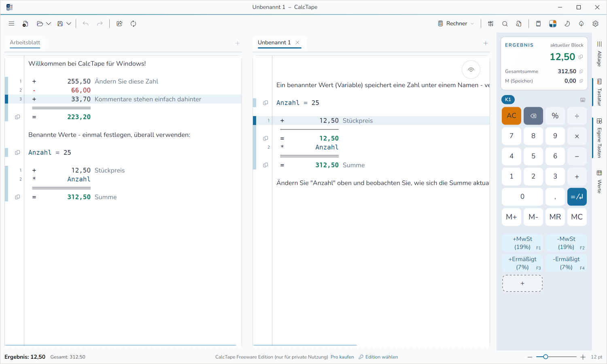Expand the save options dropdown arrow
The height and width of the screenshot is (364, 607).
coord(69,23)
